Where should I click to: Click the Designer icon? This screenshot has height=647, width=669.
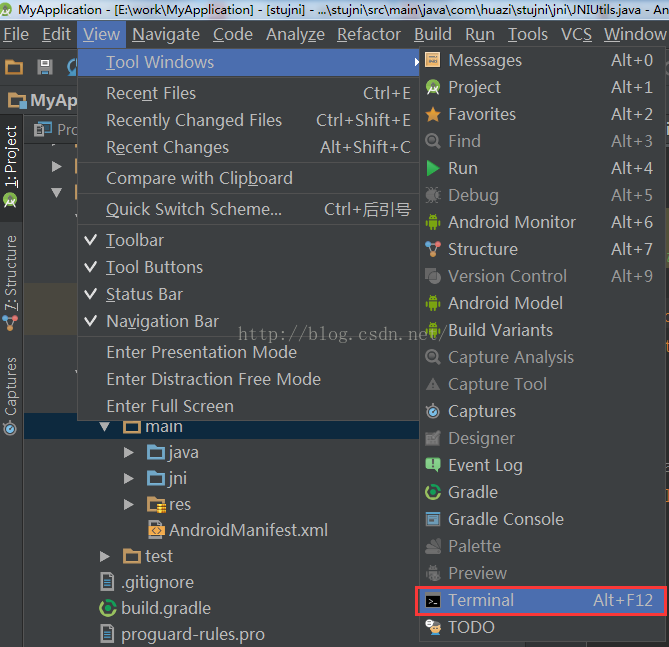433,438
